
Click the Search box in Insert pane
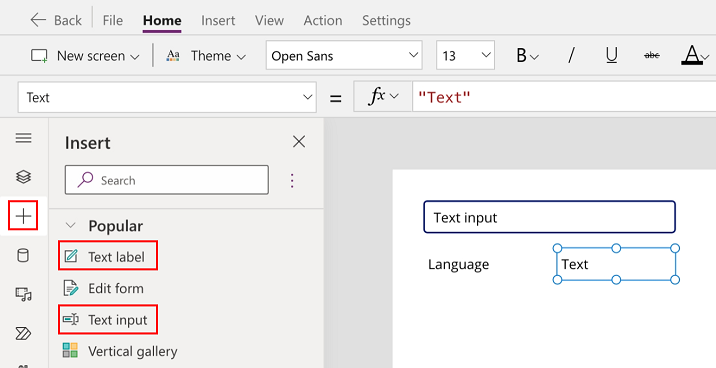point(167,180)
